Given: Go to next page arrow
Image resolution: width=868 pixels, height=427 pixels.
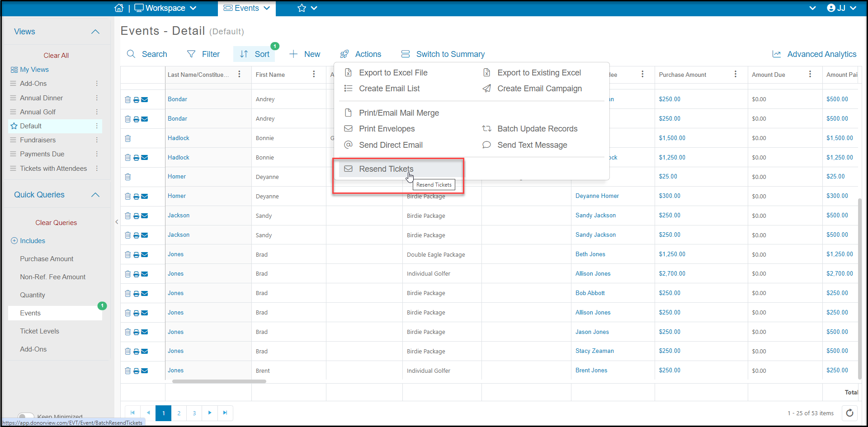Looking at the screenshot, I should point(210,413).
